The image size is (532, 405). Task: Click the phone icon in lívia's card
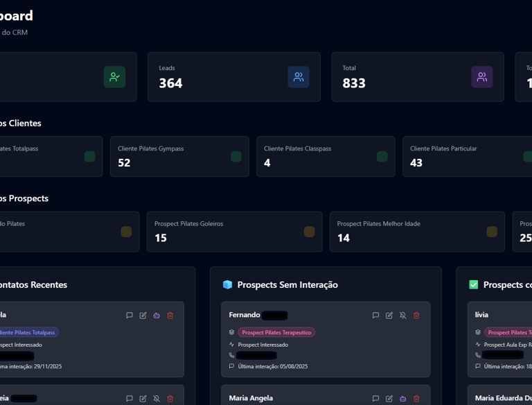pyautogui.click(x=478, y=355)
